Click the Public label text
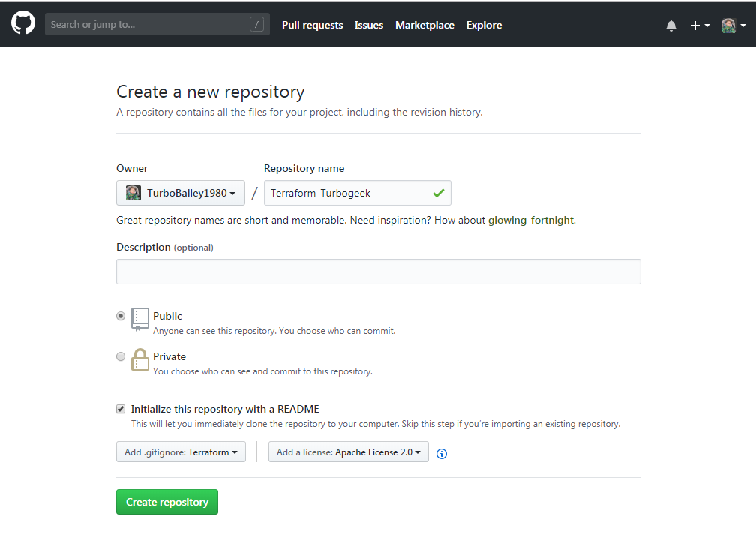 coord(167,316)
